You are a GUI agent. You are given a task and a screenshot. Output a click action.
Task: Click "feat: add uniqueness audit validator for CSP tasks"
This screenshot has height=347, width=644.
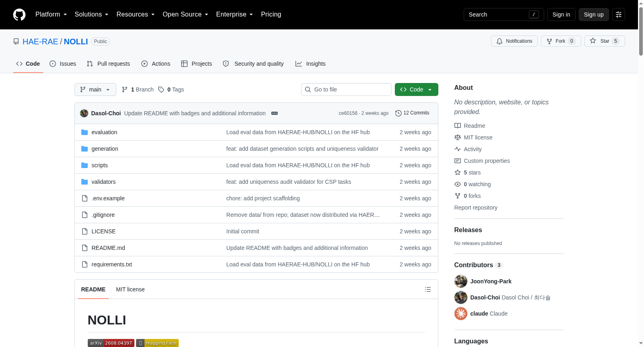pyautogui.click(x=289, y=182)
